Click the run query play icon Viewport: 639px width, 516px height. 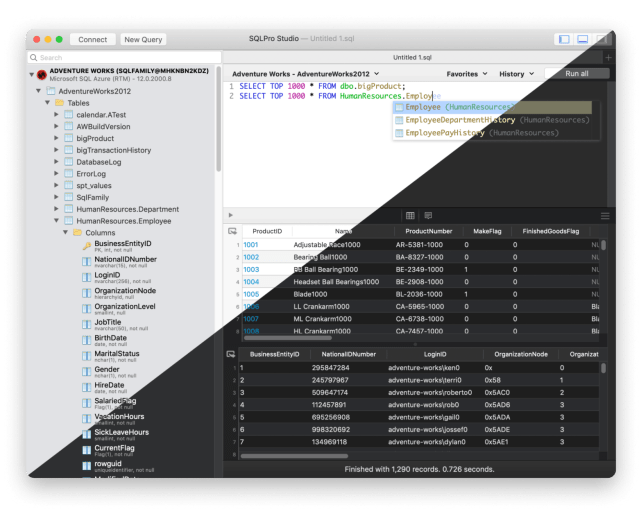[231, 215]
